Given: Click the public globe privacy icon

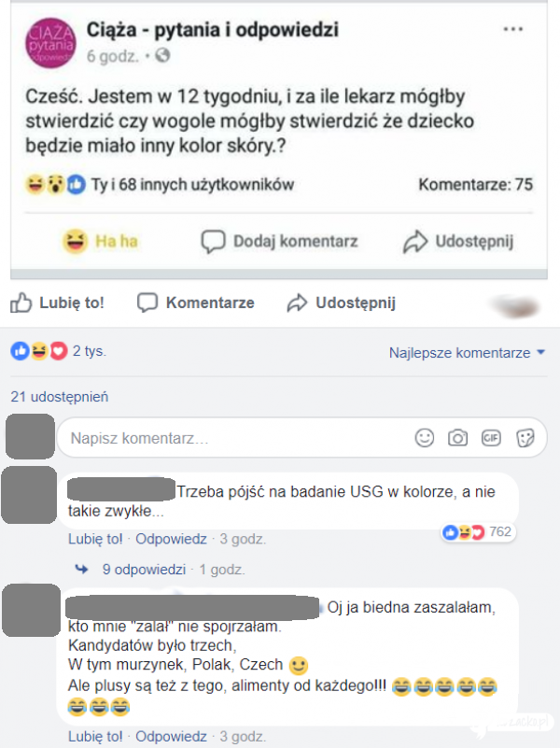Looking at the screenshot, I should tap(162, 56).
